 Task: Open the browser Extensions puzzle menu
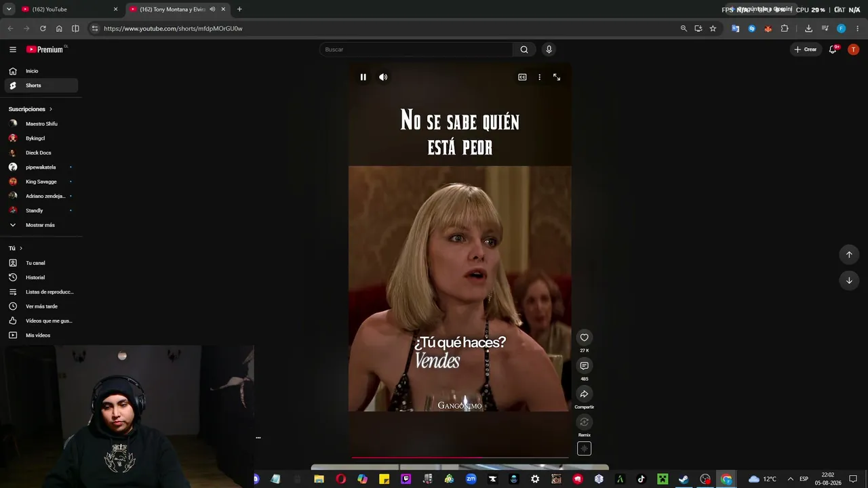point(785,28)
